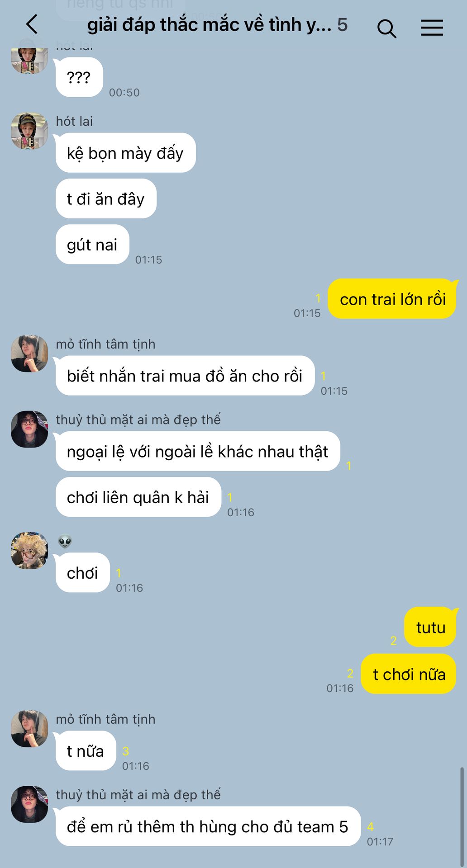Image resolution: width=467 pixels, height=868 pixels.
Task: Select the 't chơi nữa' message
Action: click(x=409, y=674)
